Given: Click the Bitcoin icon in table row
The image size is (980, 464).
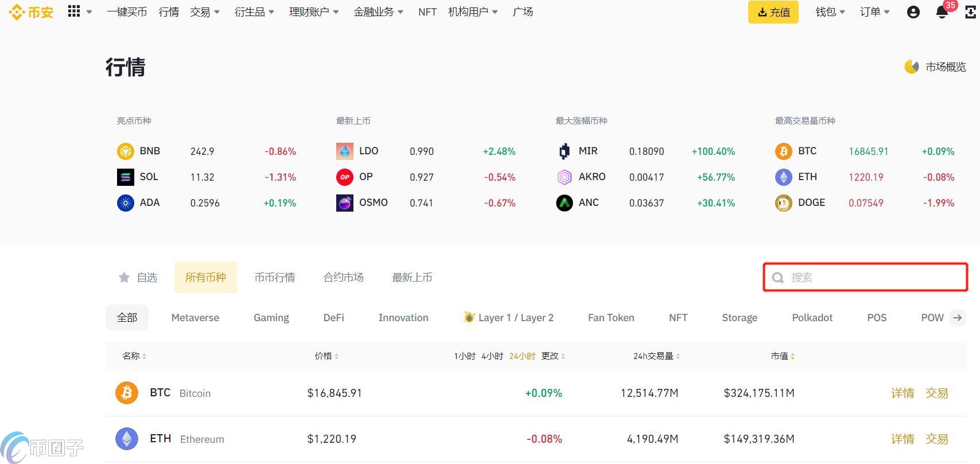Looking at the screenshot, I should 127,393.
